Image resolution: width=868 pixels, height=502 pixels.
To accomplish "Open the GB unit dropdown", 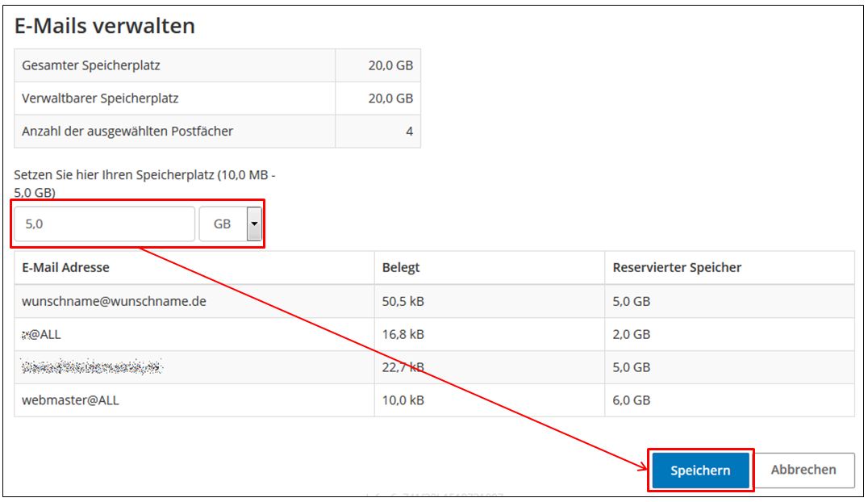I will pyautogui.click(x=232, y=224).
